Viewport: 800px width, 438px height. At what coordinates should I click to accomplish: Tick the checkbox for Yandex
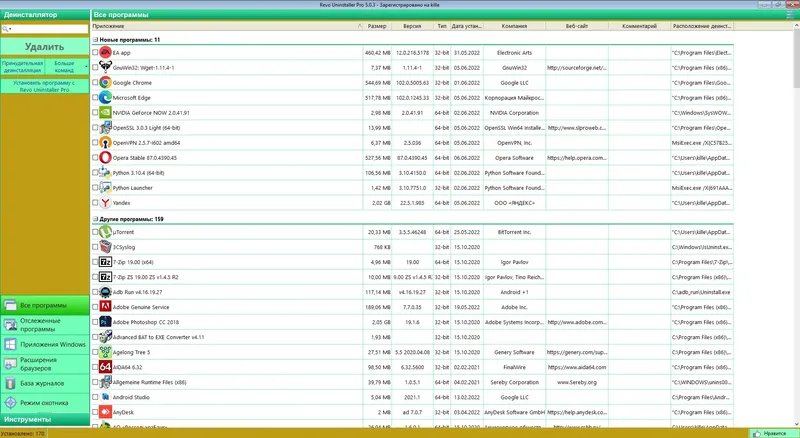point(95,203)
